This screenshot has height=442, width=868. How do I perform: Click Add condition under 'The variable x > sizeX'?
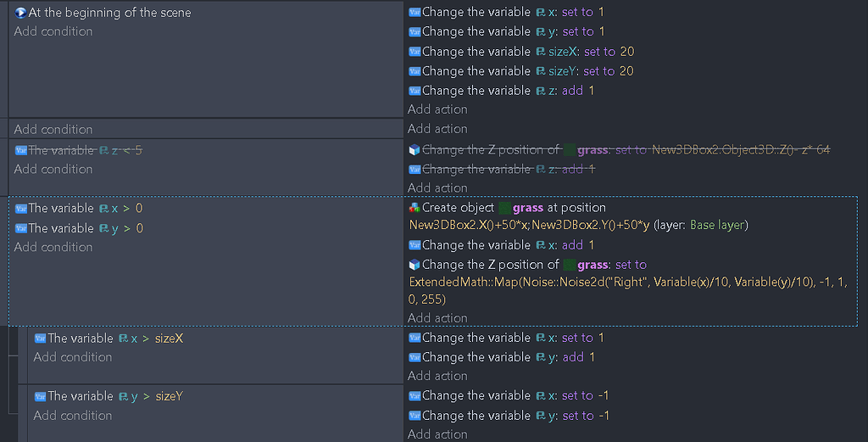point(73,357)
